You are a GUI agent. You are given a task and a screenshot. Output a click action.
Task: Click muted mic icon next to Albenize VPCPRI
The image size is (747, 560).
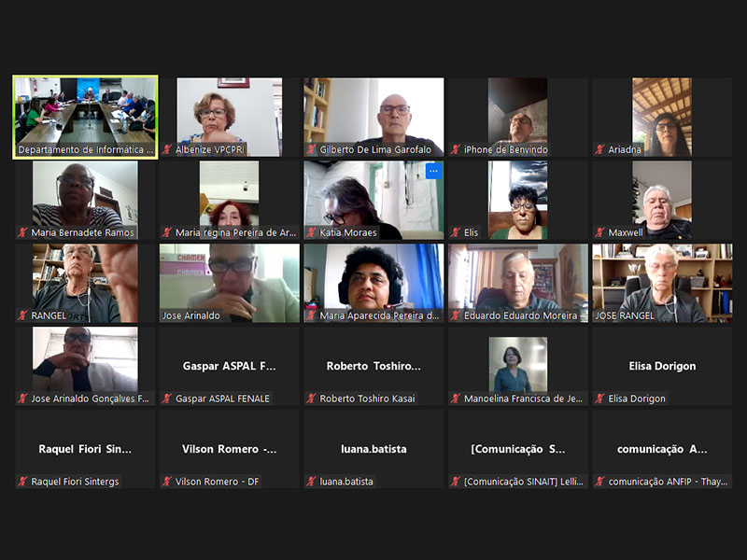[167, 149]
